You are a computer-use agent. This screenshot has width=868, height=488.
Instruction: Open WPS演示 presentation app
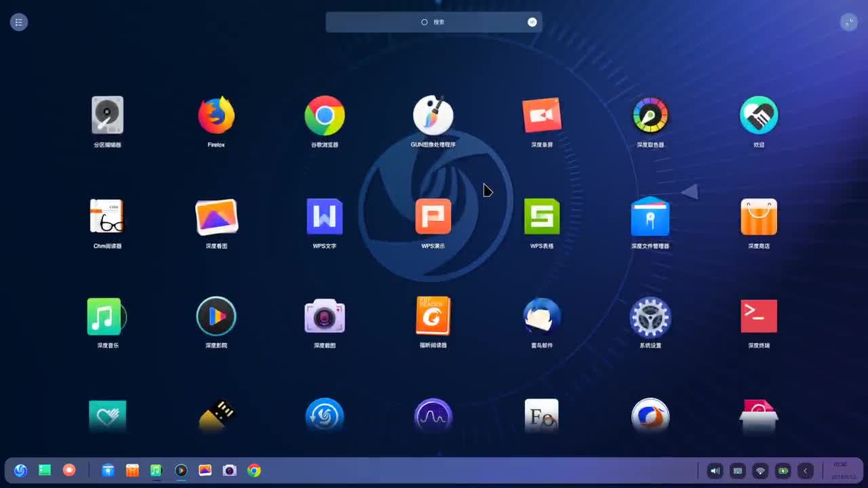(433, 216)
